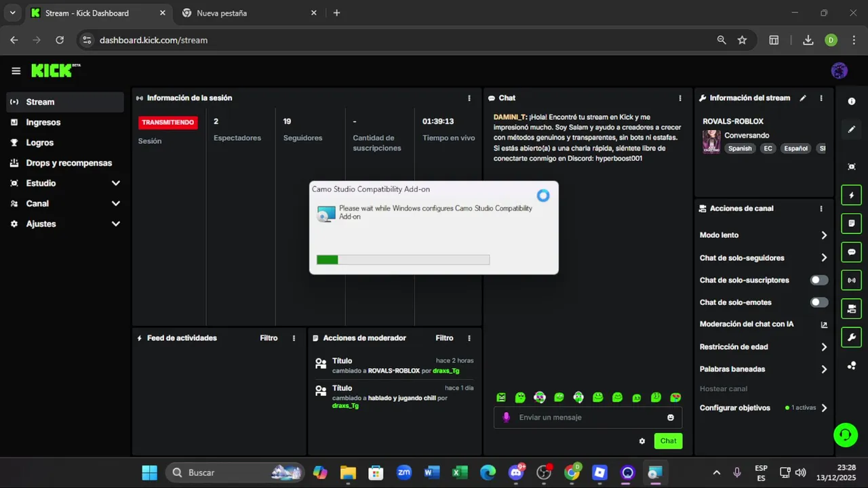Open the Kick profile avatar menu
Viewport: 868px width, 488px height.
840,70
